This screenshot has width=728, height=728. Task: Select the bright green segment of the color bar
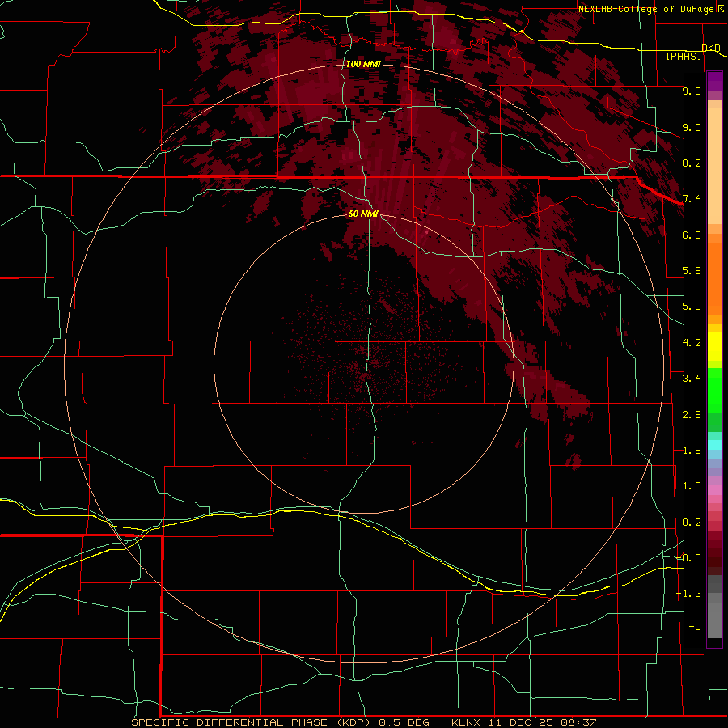(x=714, y=390)
